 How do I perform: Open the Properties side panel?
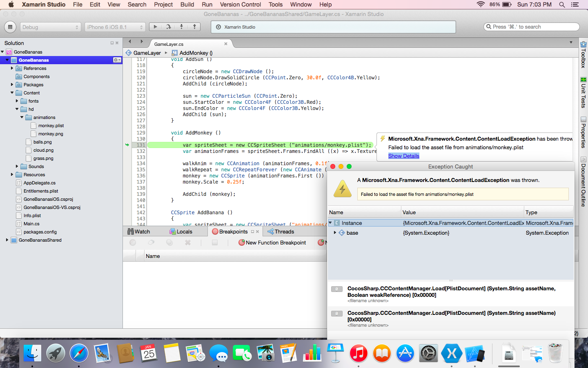[x=584, y=132]
